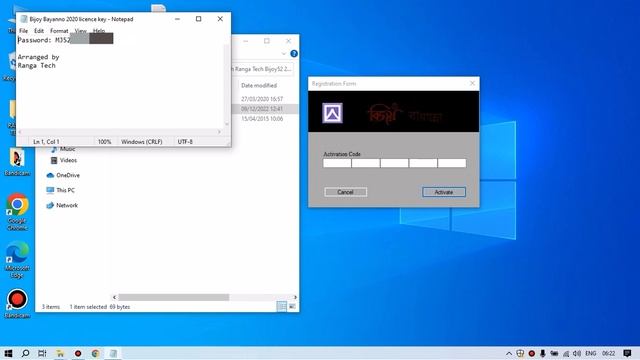Maximize the Notepad window
Screen dimensions: 640x360
click(198, 19)
